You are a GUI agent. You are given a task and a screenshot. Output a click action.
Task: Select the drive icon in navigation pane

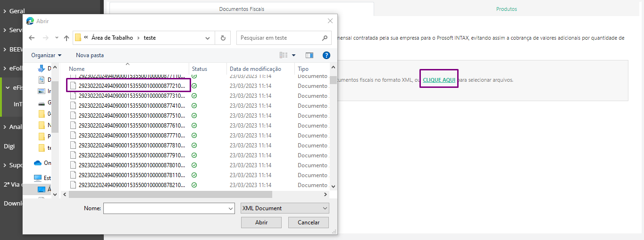42,103
